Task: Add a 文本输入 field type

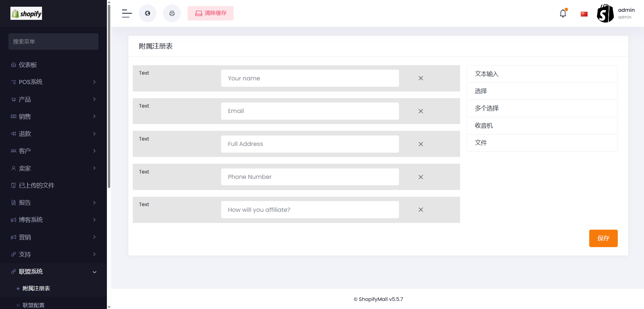Action: point(542,74)
